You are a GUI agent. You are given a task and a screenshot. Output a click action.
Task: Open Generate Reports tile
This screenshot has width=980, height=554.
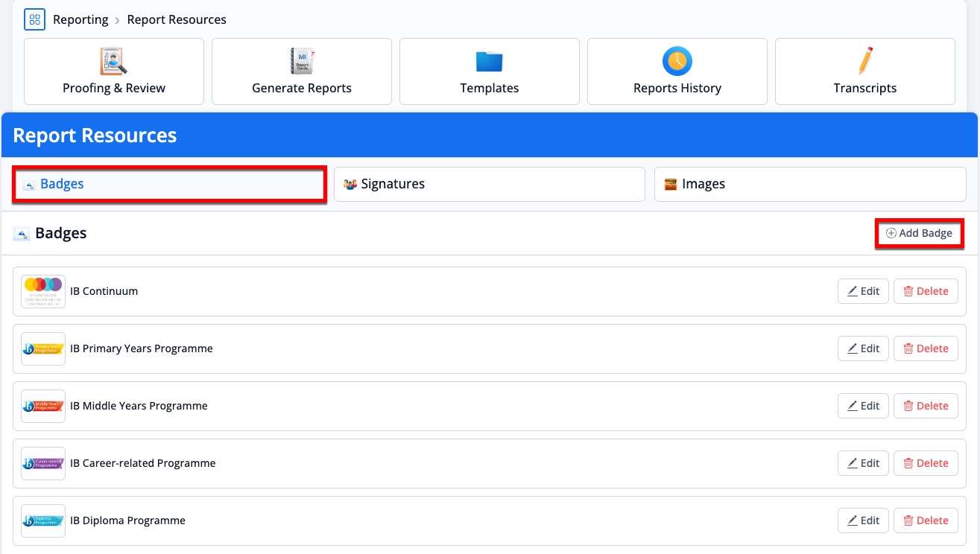(302, 71)
